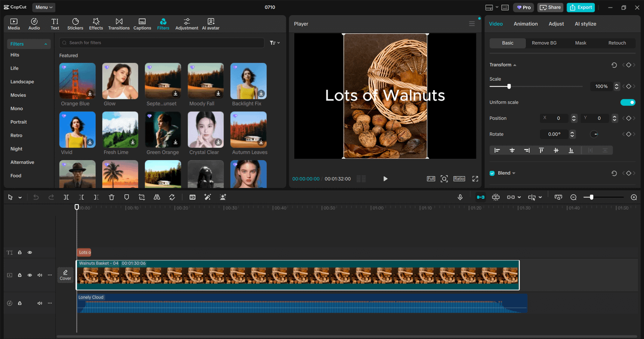Viewport: 644px width, 339px height.
Task: Open the Stickers panel
Action: [x=75, y=24]
